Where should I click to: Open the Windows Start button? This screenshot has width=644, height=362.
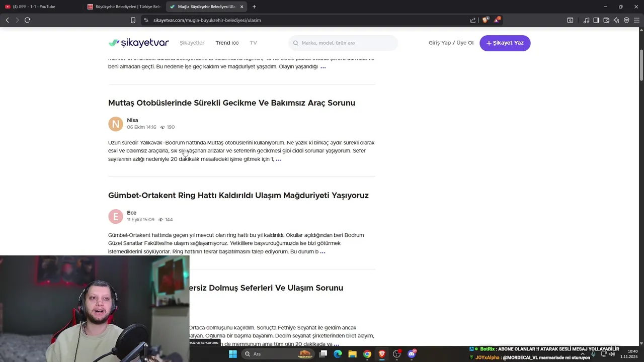click(233, 354)
